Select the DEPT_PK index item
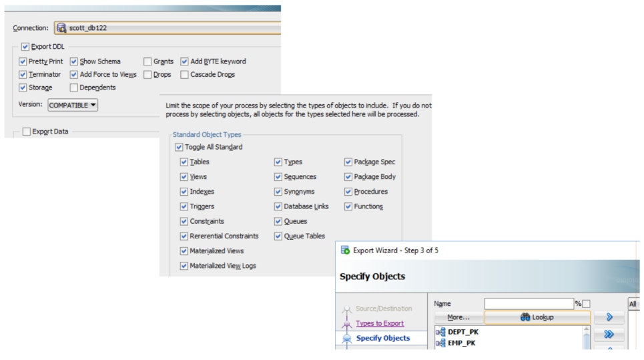Screen dimensions: 644x360 (x=464, y=331)
